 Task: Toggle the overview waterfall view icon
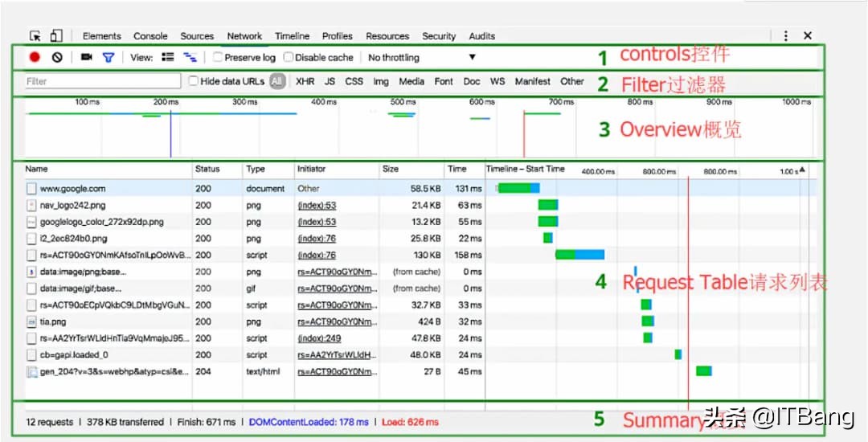coord(190,58)
